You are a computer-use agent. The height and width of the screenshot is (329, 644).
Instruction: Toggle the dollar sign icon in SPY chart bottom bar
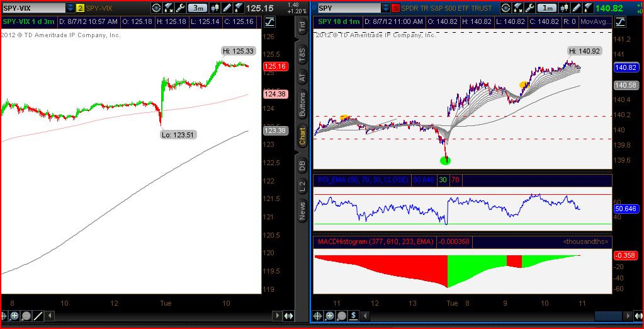(353, 316)
